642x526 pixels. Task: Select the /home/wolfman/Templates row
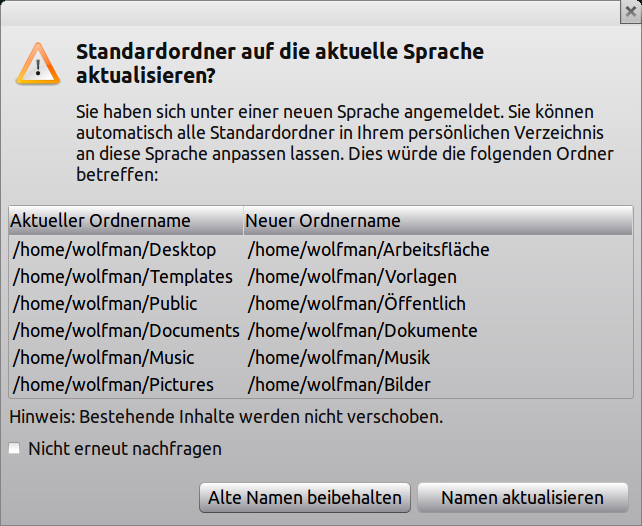123,277
